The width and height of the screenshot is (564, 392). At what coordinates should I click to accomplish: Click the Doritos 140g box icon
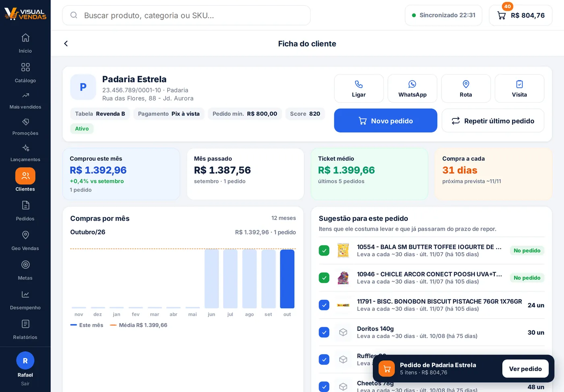tap(343, 332)
